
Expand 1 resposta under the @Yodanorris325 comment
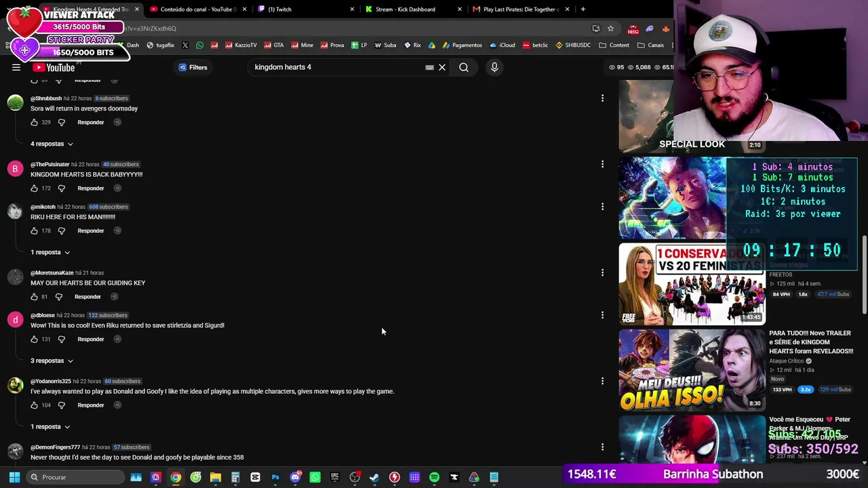click(x=50, y=426)
